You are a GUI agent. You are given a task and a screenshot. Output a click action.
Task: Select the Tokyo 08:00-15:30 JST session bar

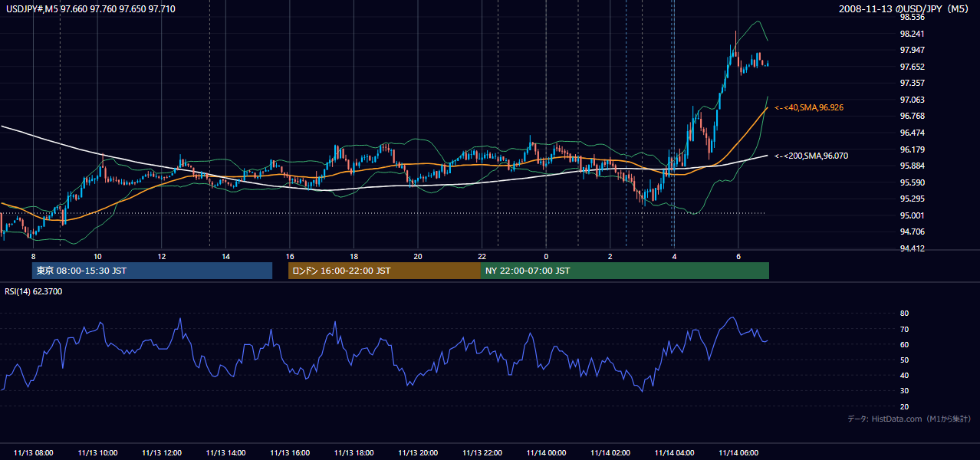pos(152,271)
